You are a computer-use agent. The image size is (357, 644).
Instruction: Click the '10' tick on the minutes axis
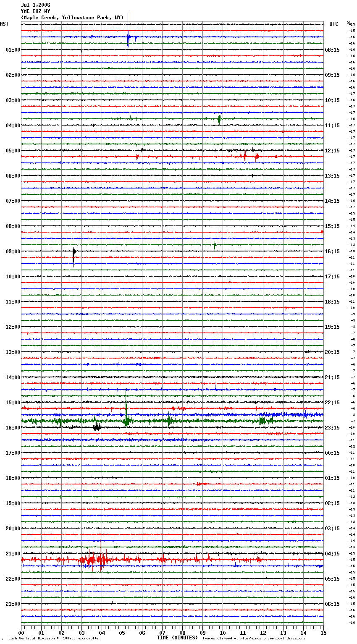223,633
